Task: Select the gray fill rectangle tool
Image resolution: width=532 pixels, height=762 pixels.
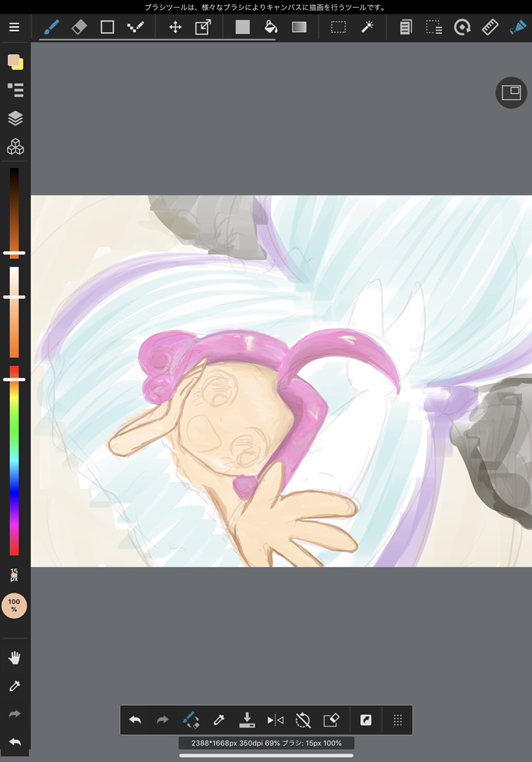Action: (243, 27)
